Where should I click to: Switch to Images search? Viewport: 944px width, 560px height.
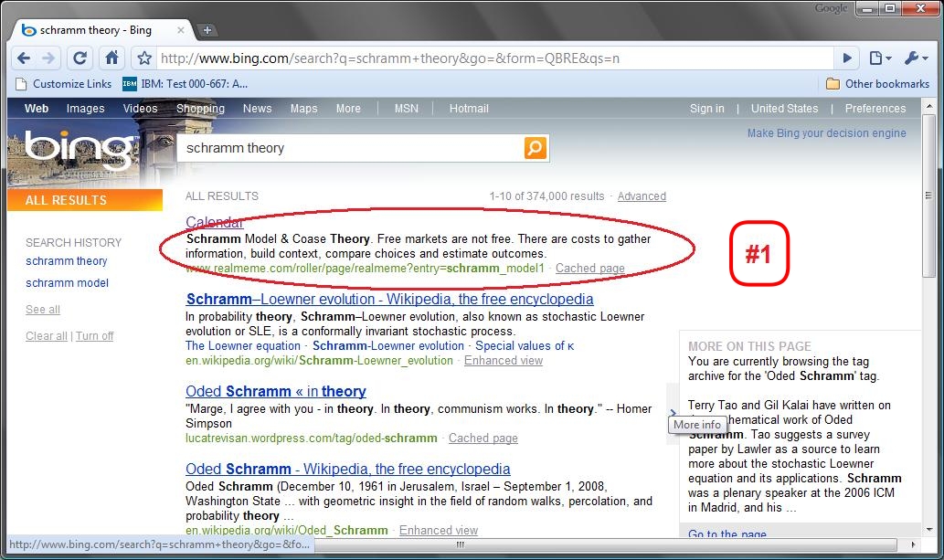click(x=86, y=109)
